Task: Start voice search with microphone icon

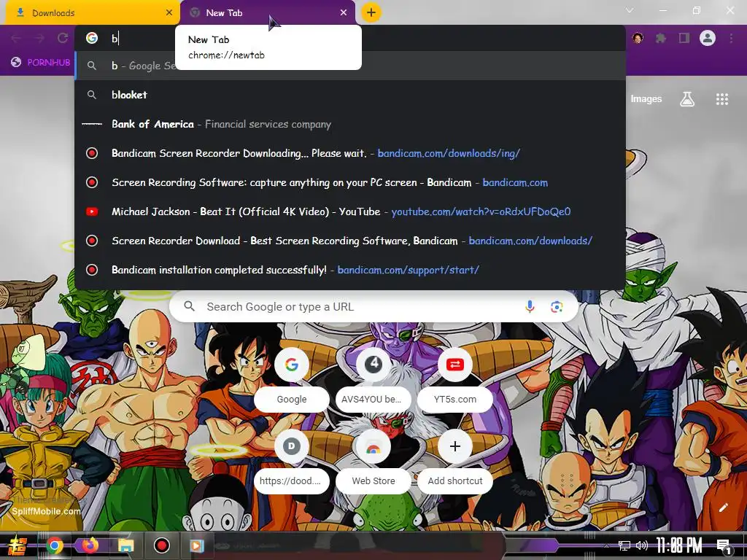Action: tap(530, 307)
